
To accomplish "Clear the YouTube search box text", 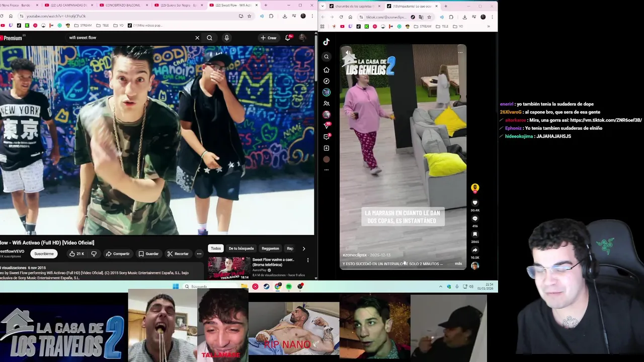I will click(197, 38).
